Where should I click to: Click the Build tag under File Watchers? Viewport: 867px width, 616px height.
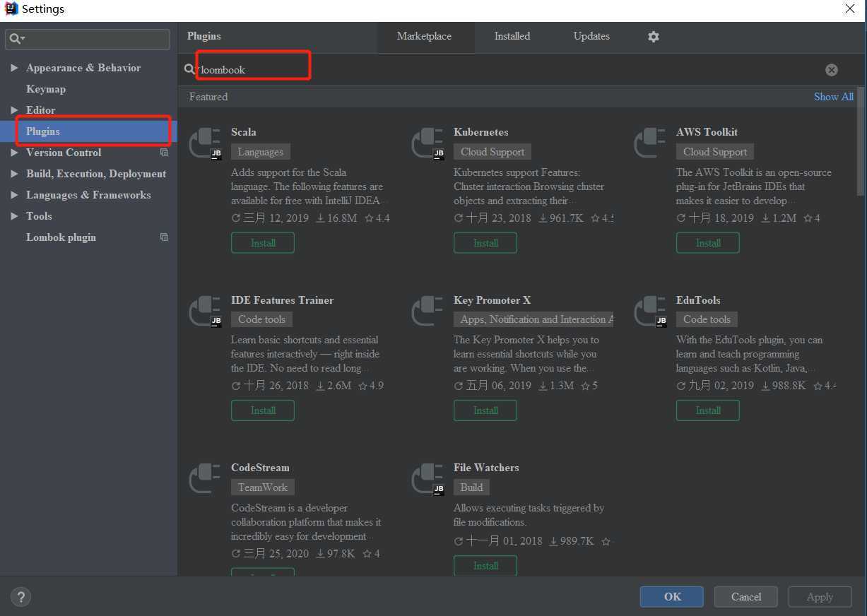pyautogui.click(x=472, y=487)
